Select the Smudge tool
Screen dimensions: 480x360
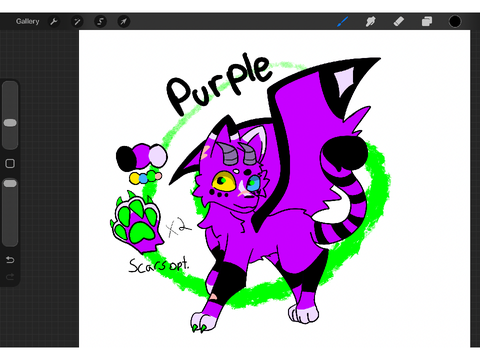(371, 22)
